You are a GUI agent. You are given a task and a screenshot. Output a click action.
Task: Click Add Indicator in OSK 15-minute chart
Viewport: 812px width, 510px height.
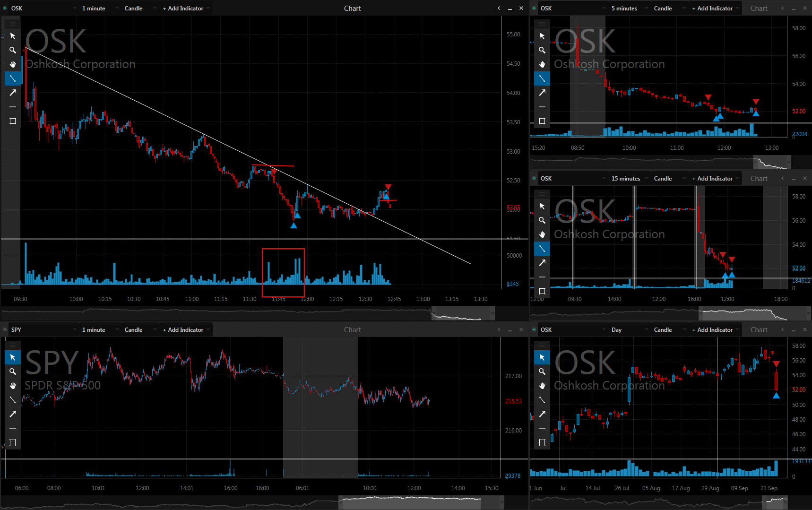[715, 178]
